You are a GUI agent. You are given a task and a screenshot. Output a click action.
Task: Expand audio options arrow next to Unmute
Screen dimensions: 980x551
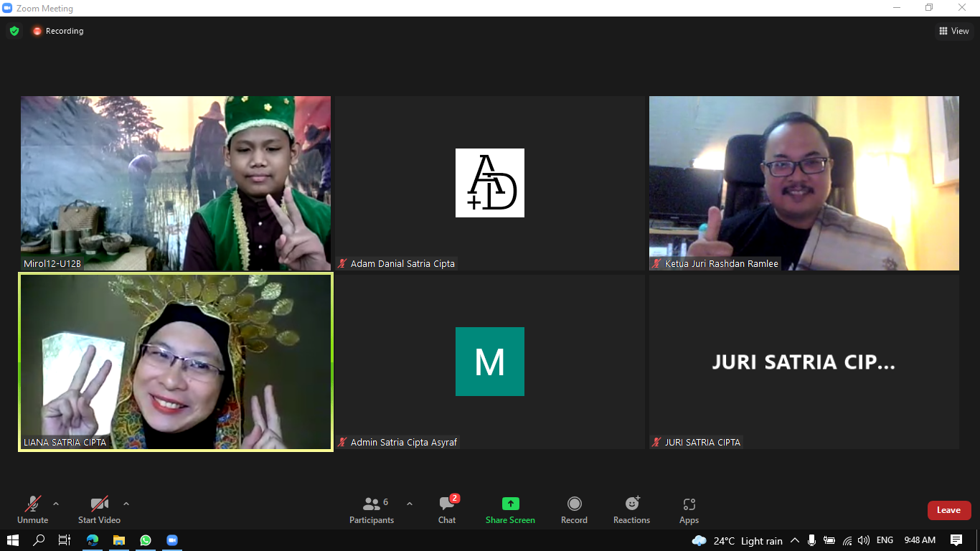[x=56, y=504]
